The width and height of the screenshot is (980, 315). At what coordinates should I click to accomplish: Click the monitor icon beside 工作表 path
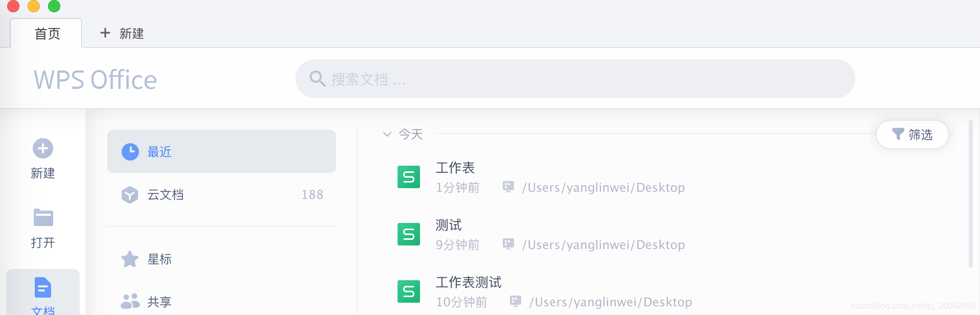coord(508,187)
